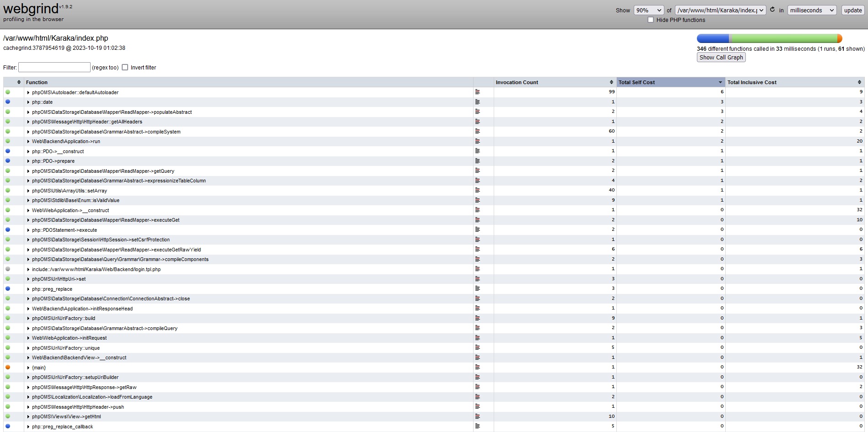This screenshot has width=868, height=432.
Task: Click file icon for php::preg_replace_callback row
Action: tap(477, 426)
